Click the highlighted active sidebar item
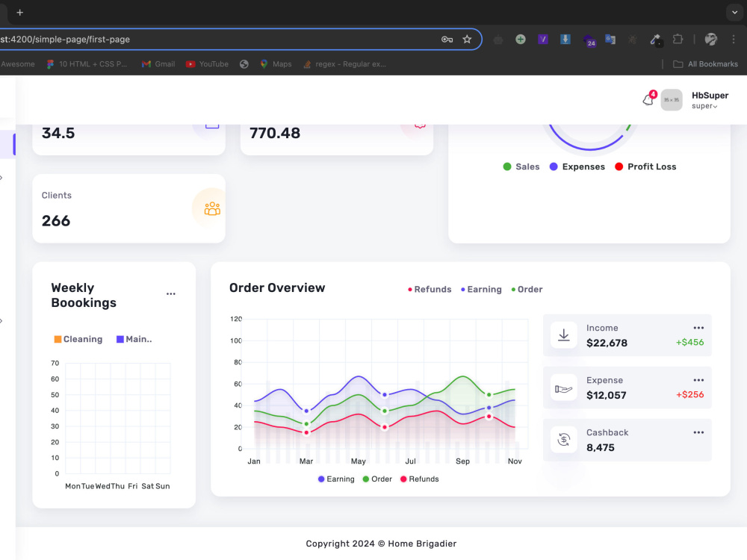This screenshot has width=747, height=560. pyautogui.click(x=7, y=144)
